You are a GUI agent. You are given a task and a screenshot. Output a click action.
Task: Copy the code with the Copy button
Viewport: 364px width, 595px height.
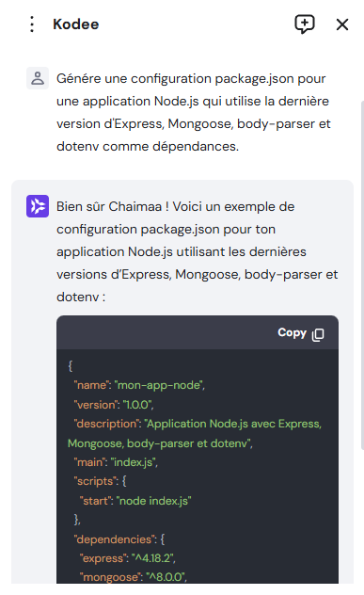point(301,332)
